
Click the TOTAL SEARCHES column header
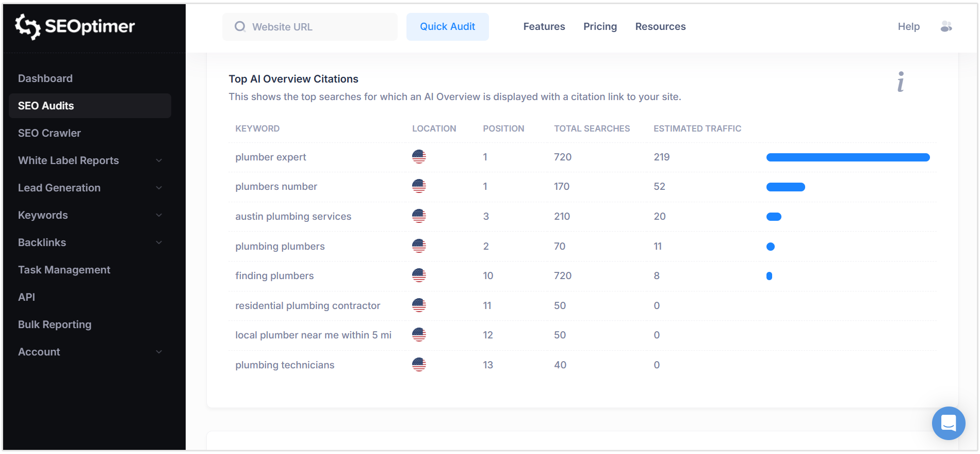click(x=592, y=128)
